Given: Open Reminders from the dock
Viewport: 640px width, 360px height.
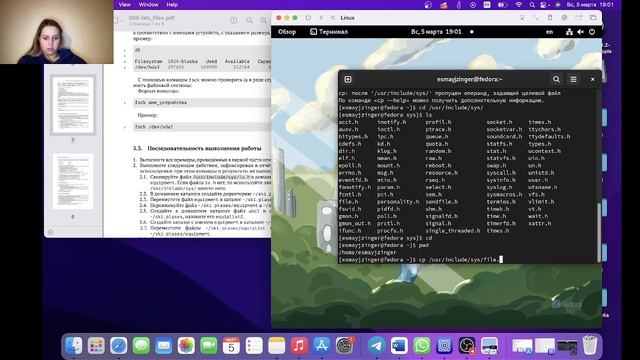Looking at the screenshot, I should pyautogui.click(x=254, y=346).
